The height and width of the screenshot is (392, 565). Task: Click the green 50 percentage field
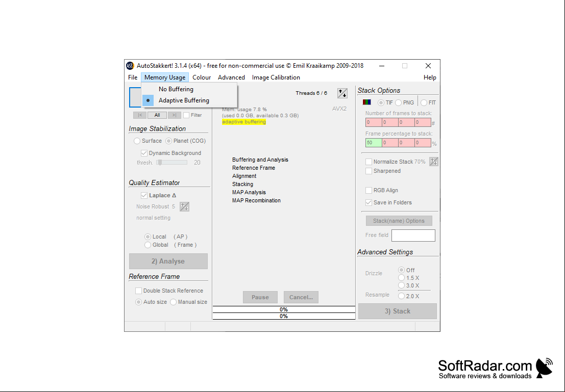click(374, 143)
